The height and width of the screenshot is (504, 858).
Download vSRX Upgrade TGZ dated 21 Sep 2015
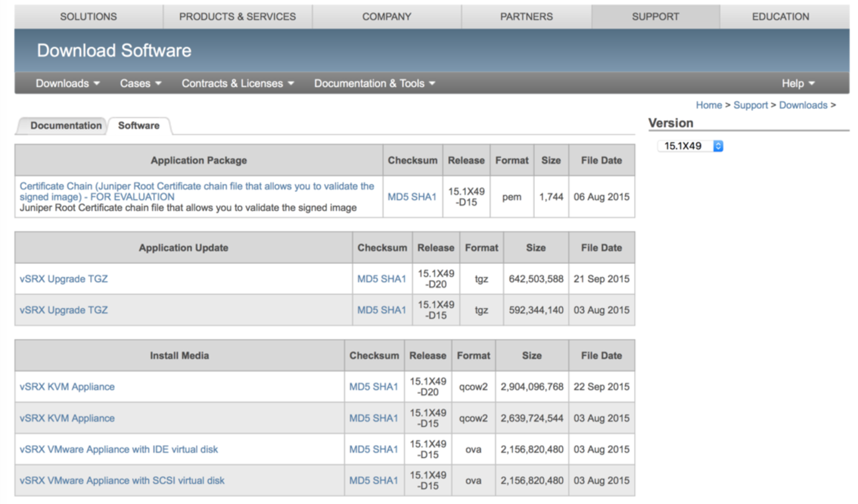pos(63,279)
